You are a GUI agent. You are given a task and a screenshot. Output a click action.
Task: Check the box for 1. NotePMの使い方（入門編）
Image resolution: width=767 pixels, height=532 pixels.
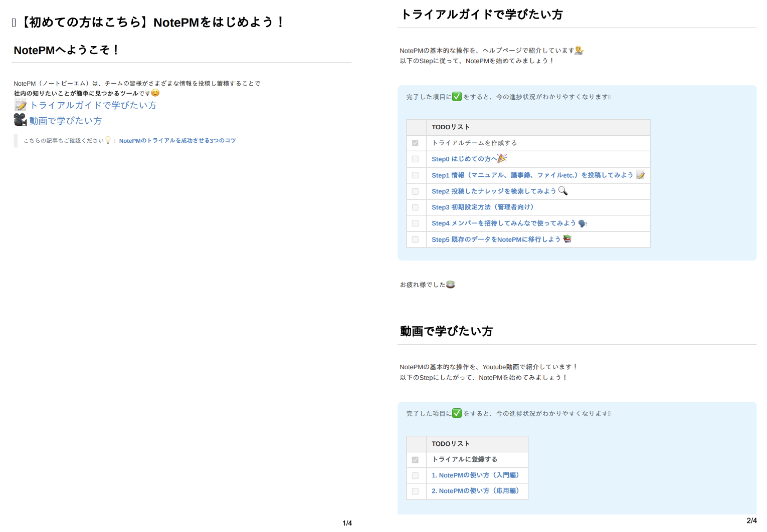click(415, 475)
